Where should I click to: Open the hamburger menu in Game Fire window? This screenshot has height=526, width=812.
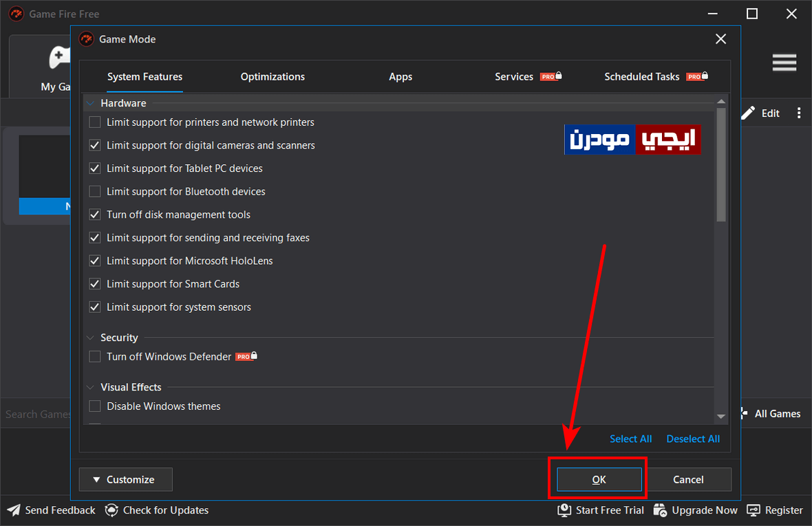pyautogui.click(x=784, y=63)
